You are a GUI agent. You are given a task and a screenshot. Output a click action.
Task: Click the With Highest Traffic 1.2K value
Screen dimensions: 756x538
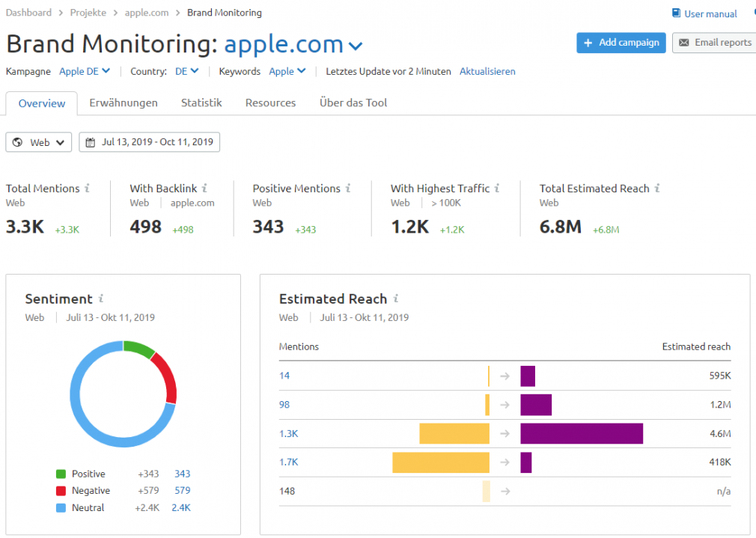pyautogui.click(x=410, y=227)
